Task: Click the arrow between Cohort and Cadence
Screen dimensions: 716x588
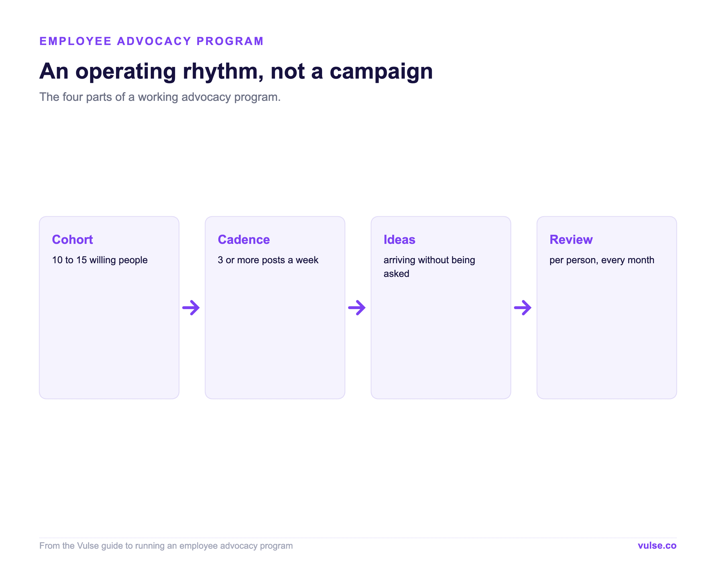Action: [191, 308]
